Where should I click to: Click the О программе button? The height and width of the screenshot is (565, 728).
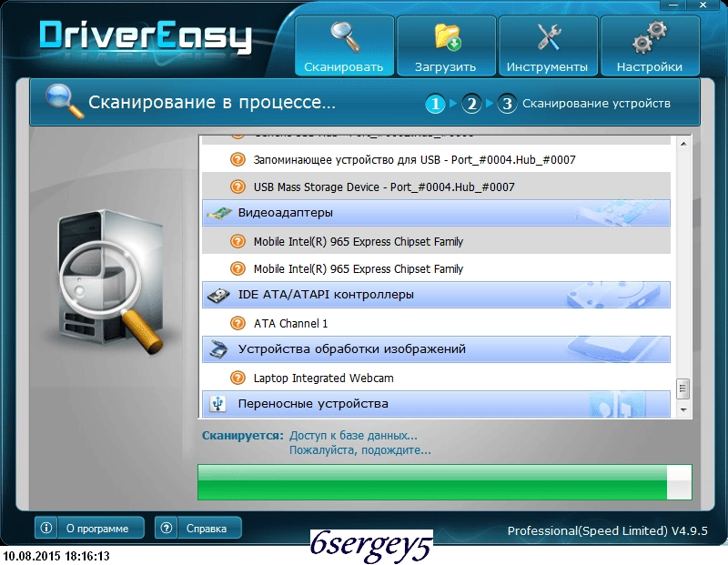click(89, 528)
